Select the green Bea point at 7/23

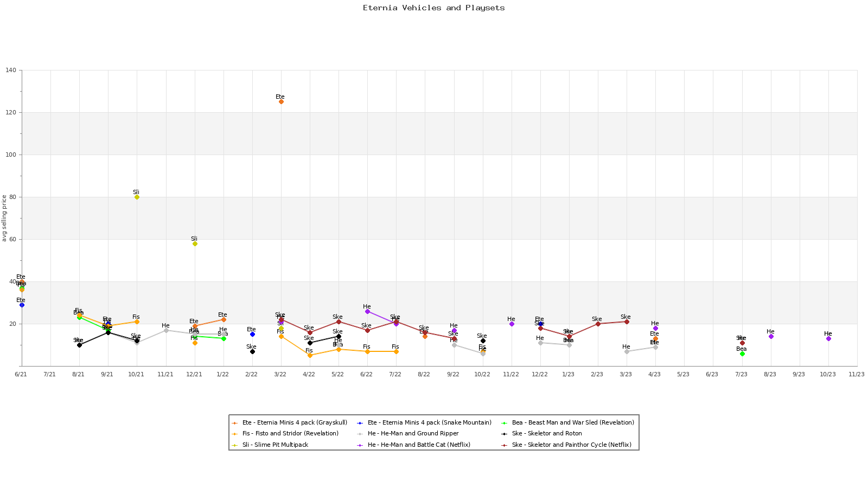point(742,354)
